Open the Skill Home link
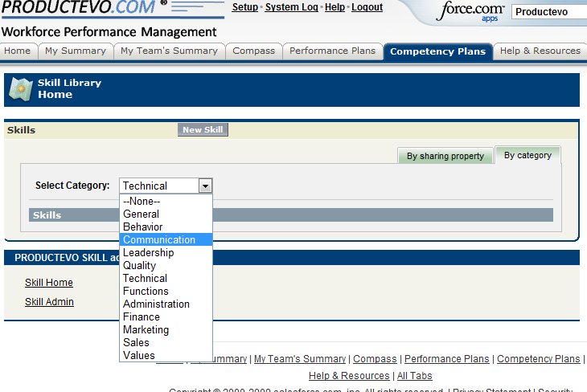Image resolution: width=587 pixels, height=392 pixels. (x=49, y=283)
